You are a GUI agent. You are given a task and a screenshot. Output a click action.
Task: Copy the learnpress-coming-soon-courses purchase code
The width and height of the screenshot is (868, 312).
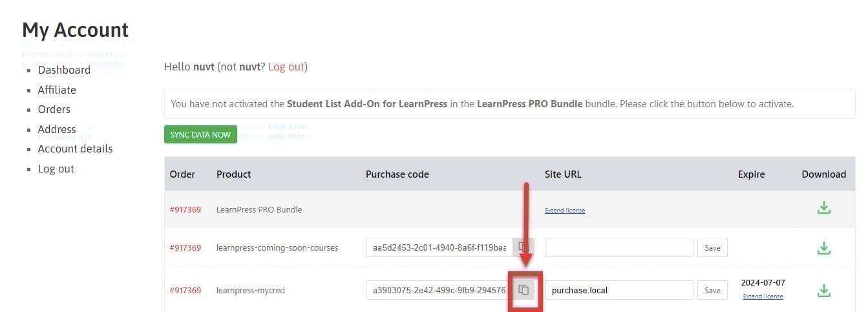click(x=524, y=247)
